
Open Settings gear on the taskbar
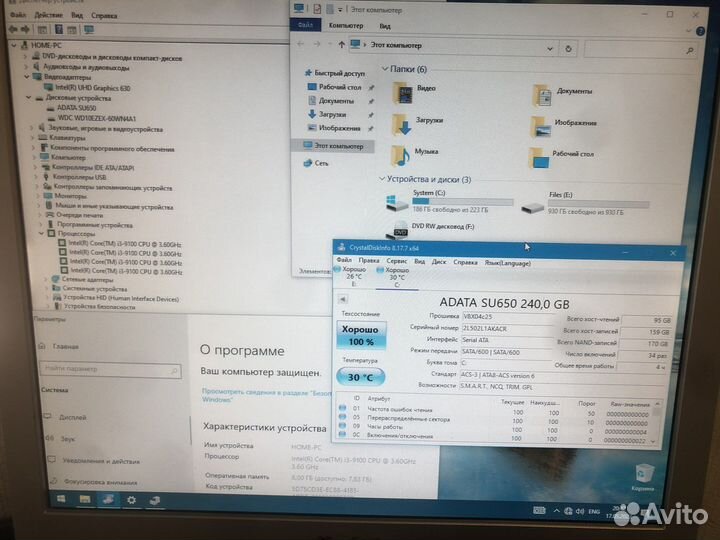[x=131, y=500]
